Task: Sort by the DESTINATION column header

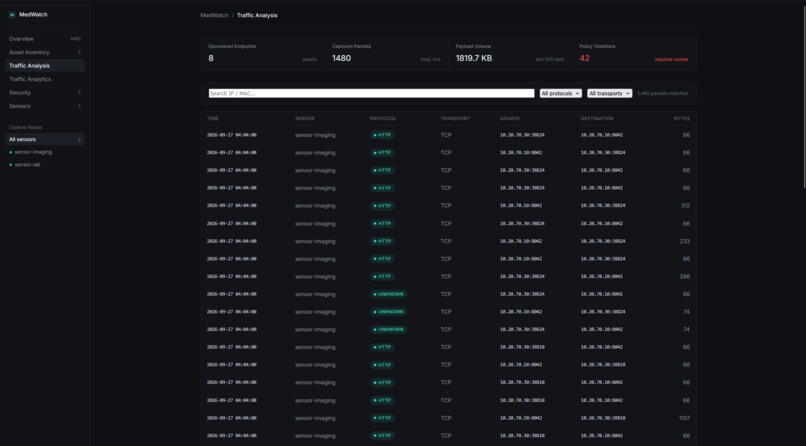Action: (x=597, y=119)
